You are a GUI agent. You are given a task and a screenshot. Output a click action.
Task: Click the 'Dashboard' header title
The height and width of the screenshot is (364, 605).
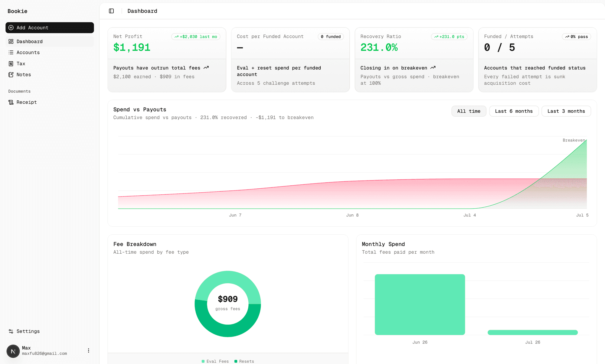coord(142,11)
